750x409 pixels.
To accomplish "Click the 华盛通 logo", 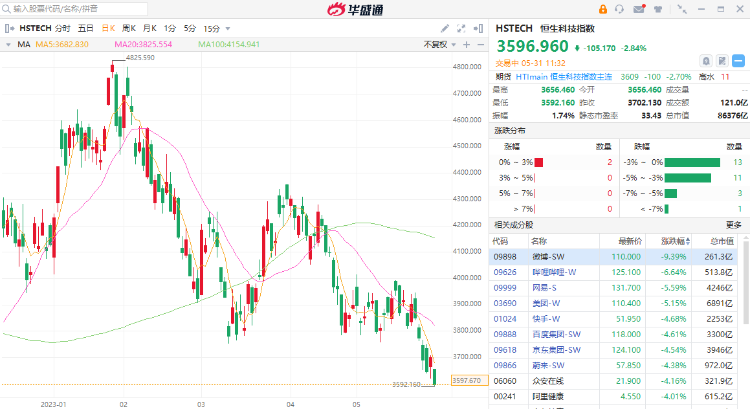I will [355, 9].
